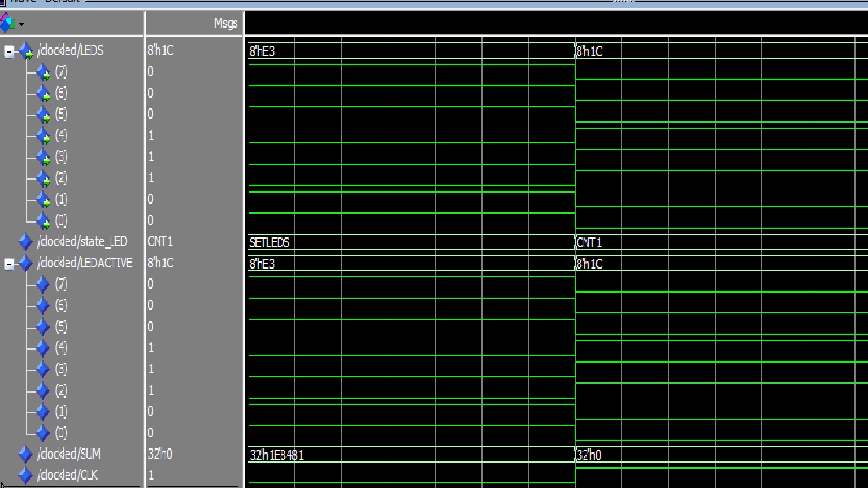Select LEDS bit (5) icon
The image size is (868, 488).
[x=43, y=115]
